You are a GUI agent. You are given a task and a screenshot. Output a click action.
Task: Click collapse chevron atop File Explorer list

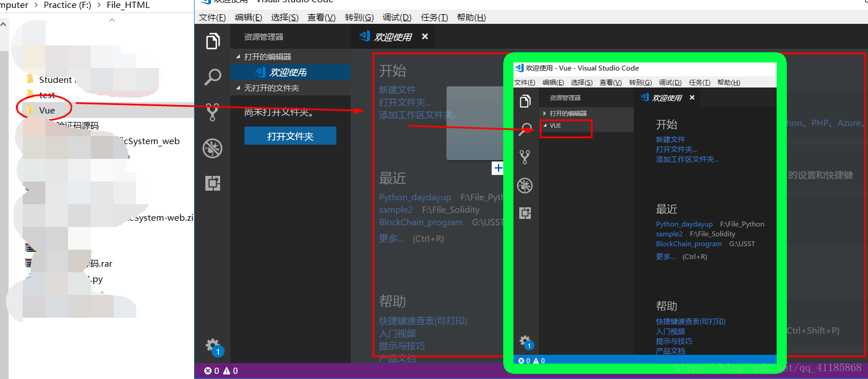point(112,20)
